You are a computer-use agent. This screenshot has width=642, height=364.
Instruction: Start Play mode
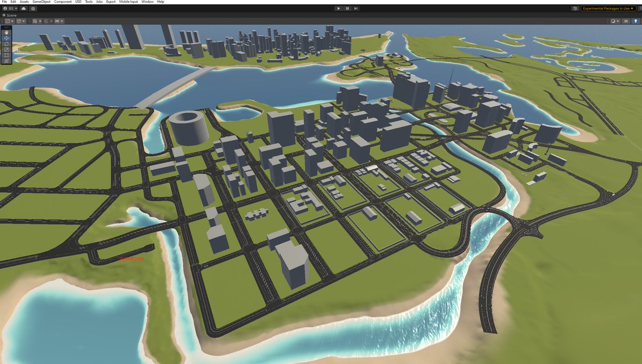[338, 9]
